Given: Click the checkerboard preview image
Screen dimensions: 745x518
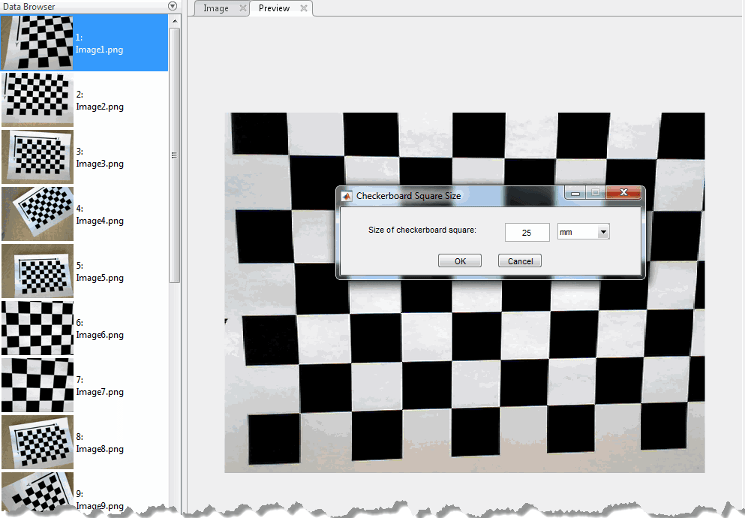Looking at the screenshot, I should point(465,292).
